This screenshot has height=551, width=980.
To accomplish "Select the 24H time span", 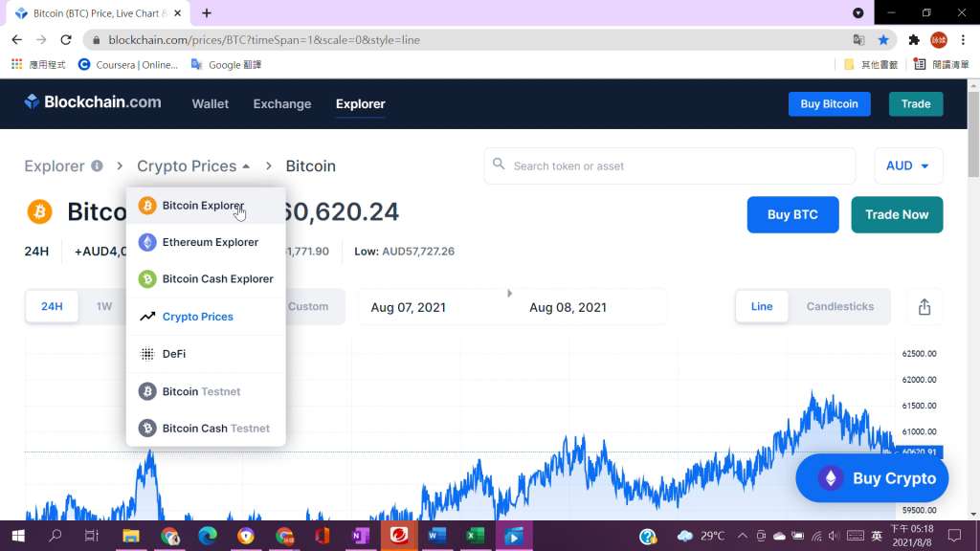I will tap(52, 307).
